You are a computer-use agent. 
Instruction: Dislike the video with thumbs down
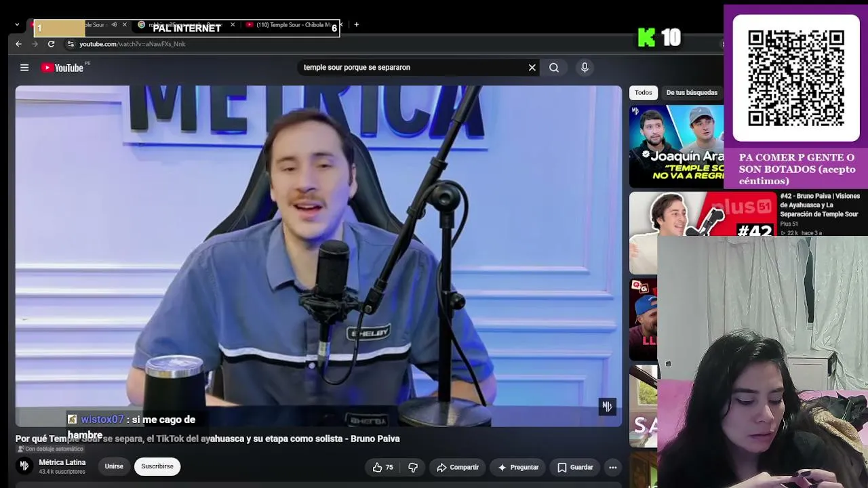(413, 467)
